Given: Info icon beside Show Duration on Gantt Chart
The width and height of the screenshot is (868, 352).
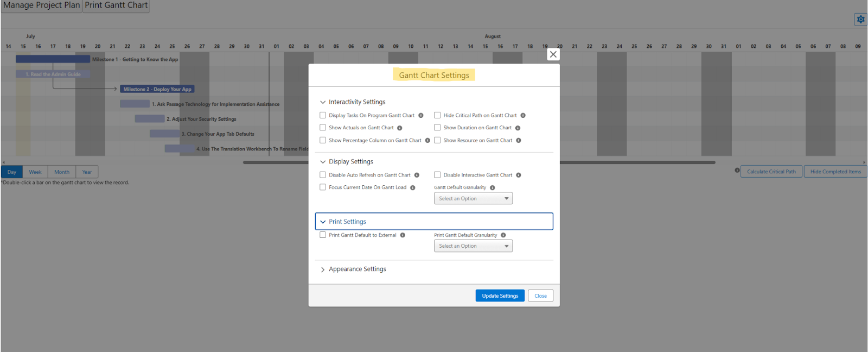Looking at the screenshot, I should (518, 128).
